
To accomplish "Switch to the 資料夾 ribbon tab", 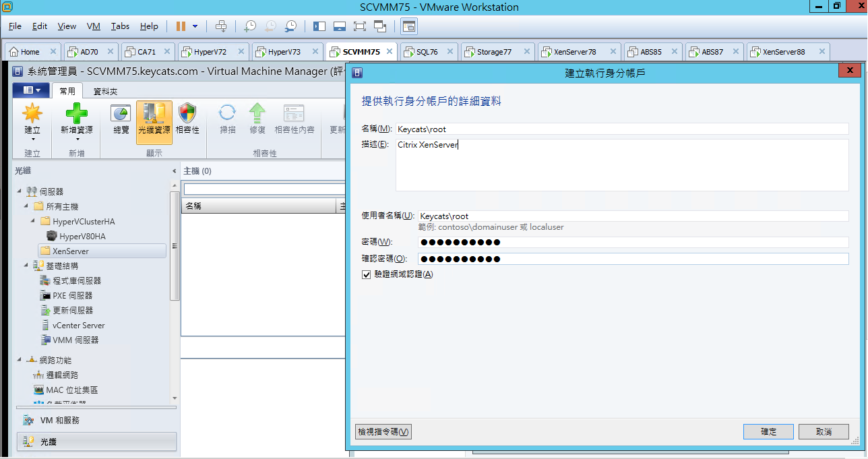I will pos(105,91).
